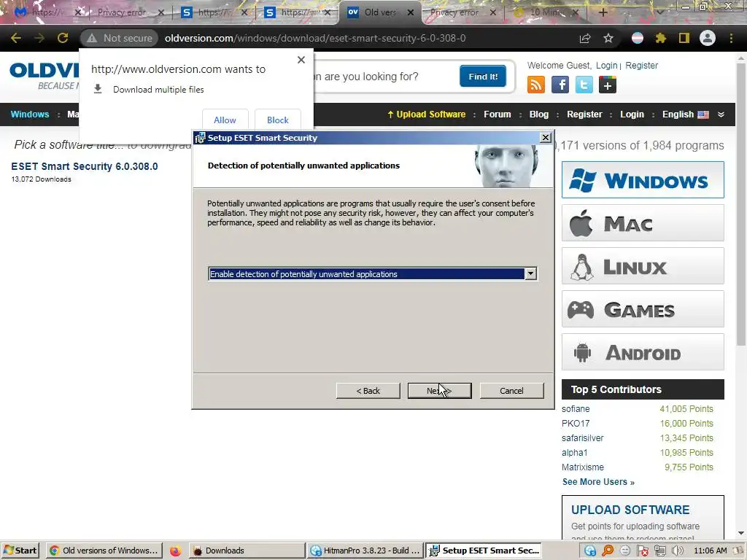
Task: Reload the oldversion.com page
Action: [x=63, y=38]
